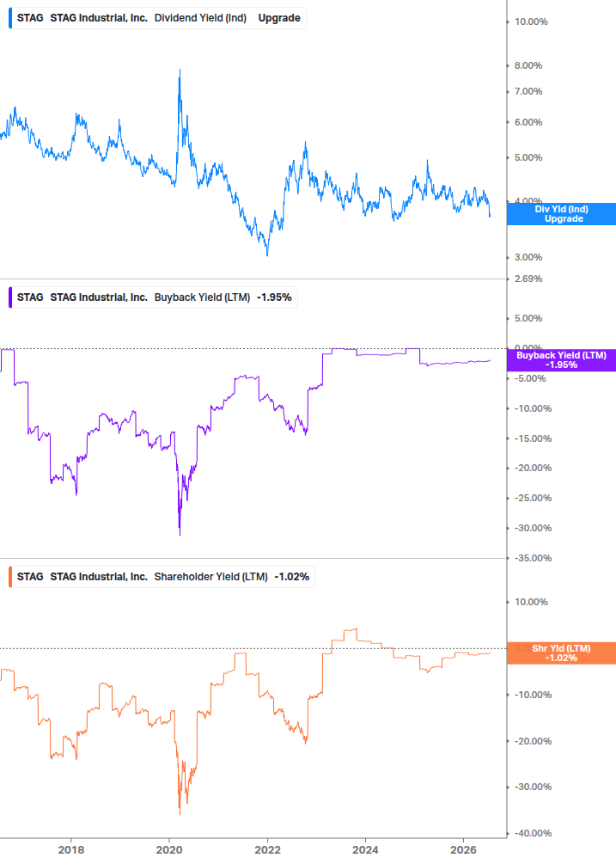This screenshot has width=616, height=864.
Task: Click the 2026 label on the time axis
Action: (x=464, y=850)
